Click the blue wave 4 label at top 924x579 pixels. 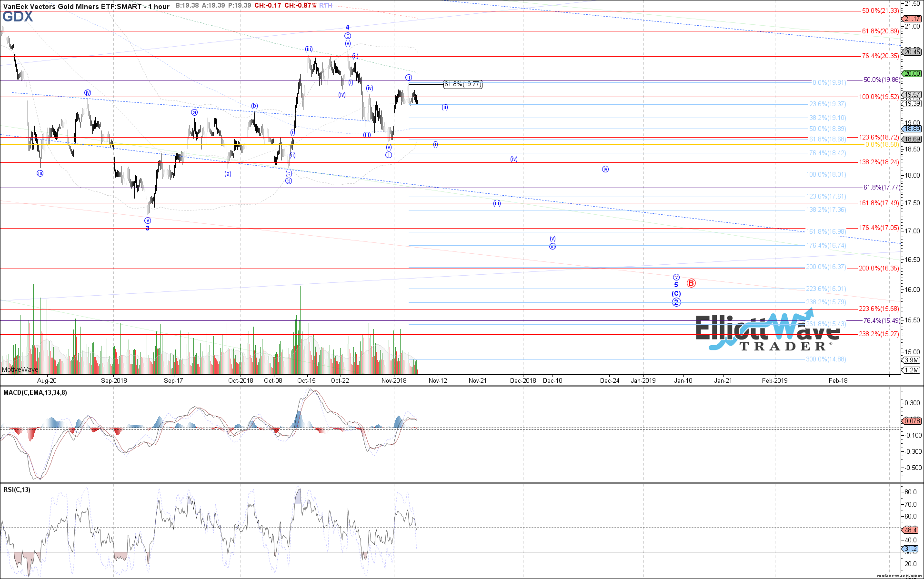click(x=348, y=28)
